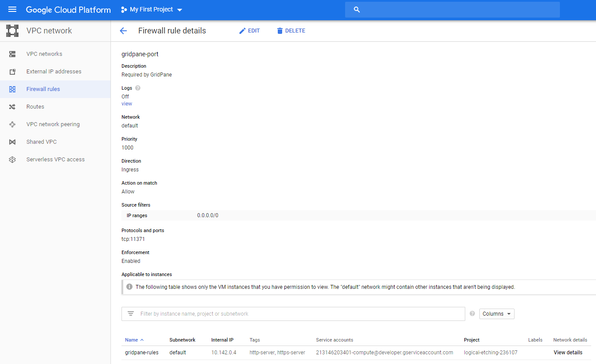Select Firewall rules in the sidebar
Screen dimensions: 596x364
tap(43, 89)
